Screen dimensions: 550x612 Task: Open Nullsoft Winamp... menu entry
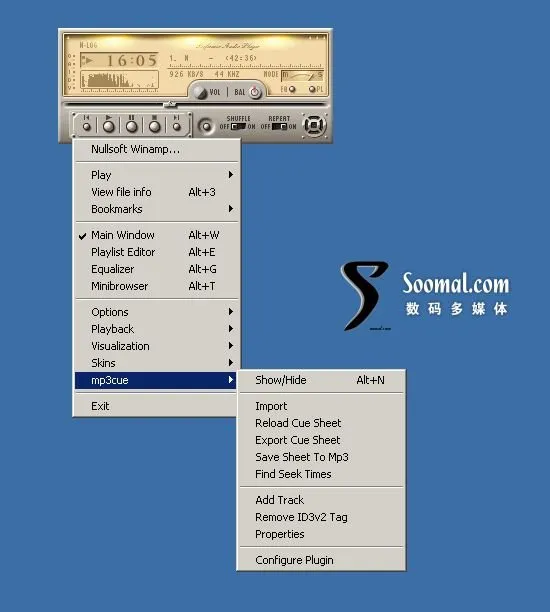(x=156, y=149)
